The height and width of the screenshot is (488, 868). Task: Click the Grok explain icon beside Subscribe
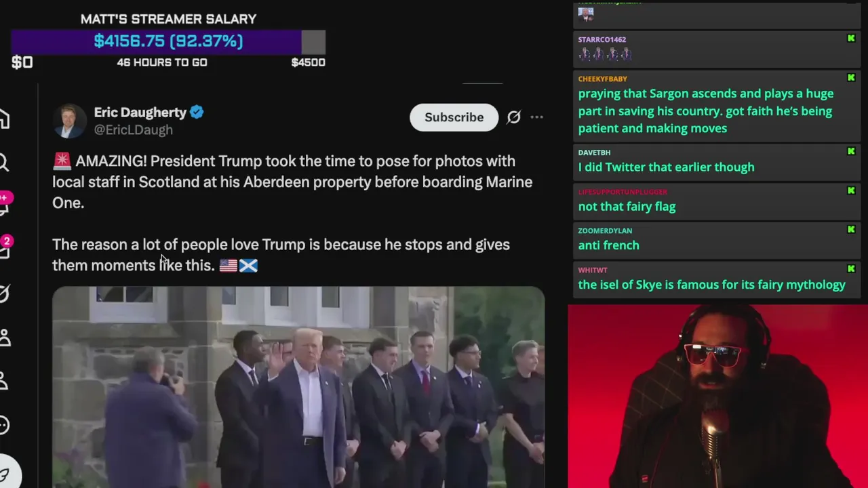(514, 117)
